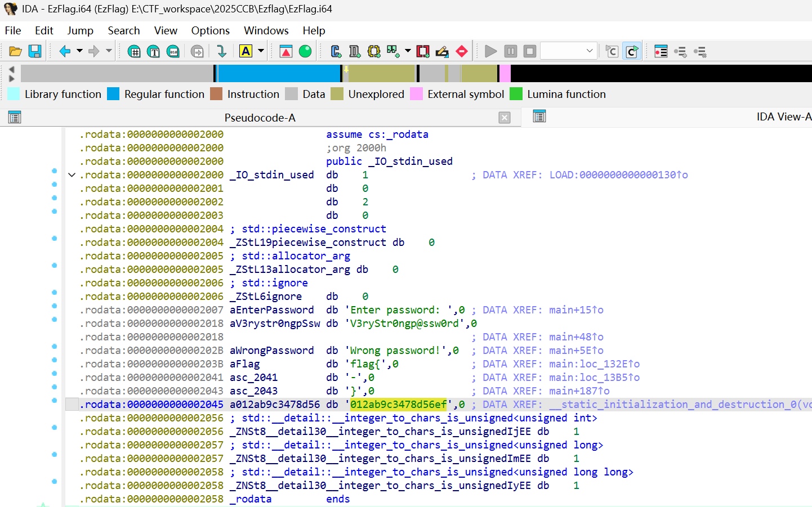Click the main+15 data XREF link

point(575,310)
